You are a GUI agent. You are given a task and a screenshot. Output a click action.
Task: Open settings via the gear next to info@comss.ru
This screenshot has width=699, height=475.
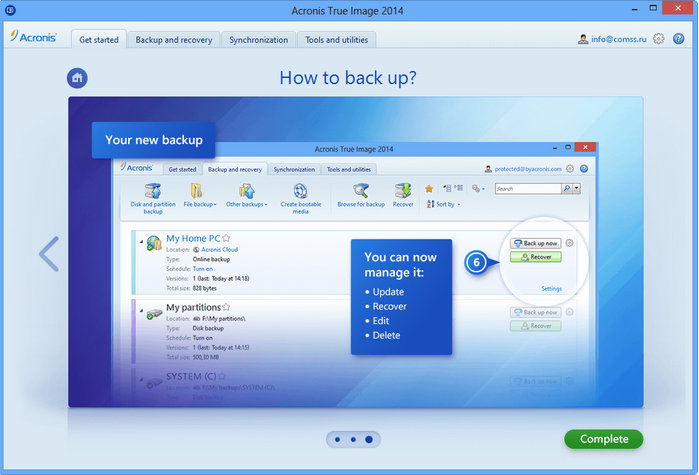point(658,39)
